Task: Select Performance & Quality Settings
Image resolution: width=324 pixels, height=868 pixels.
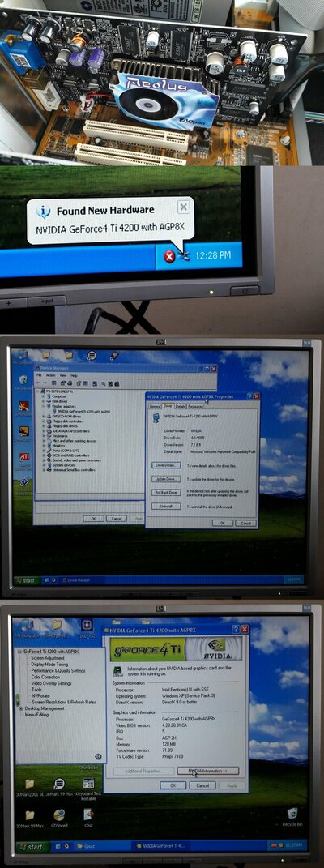Action: click(x=58, y=670)
